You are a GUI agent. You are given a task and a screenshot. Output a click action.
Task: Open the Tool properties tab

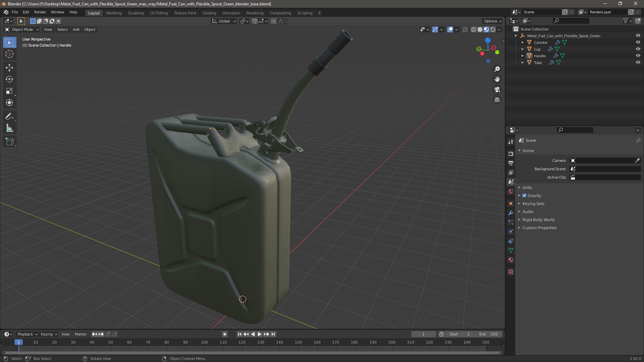[x=511, y=141]
